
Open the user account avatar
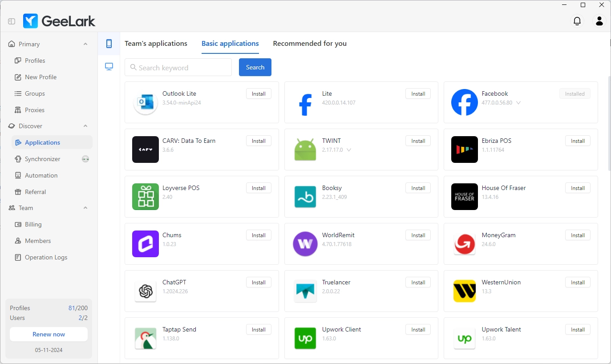[599, 21]
